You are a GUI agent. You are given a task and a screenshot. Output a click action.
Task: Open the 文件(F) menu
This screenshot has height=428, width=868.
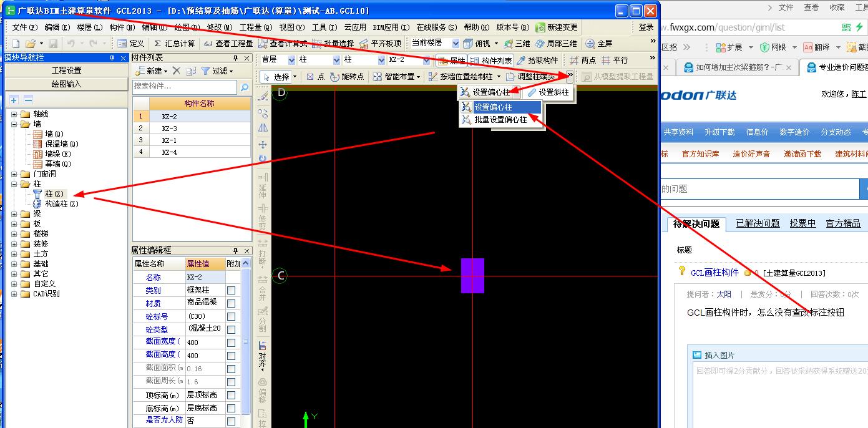click(x=25, y=27)
